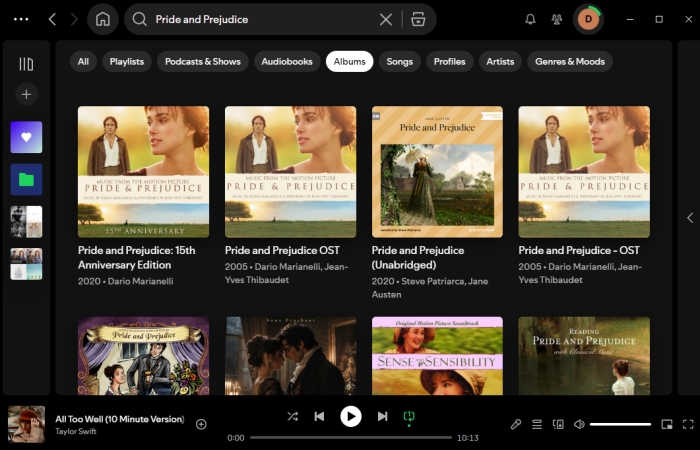
Task: Open Taylor Swift artist link
Action: pyautogui.click(x=76, y=431)
